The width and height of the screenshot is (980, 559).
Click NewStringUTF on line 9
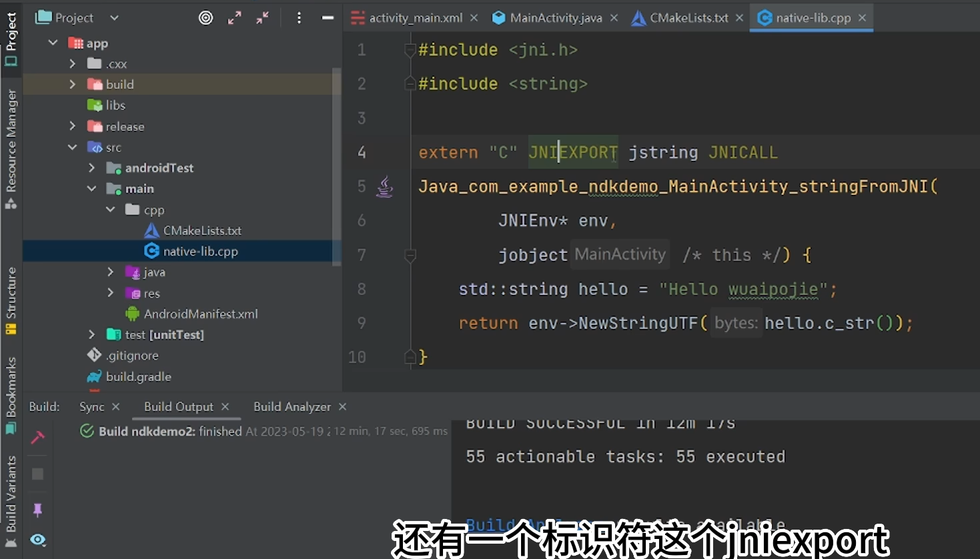click(638, 323)
